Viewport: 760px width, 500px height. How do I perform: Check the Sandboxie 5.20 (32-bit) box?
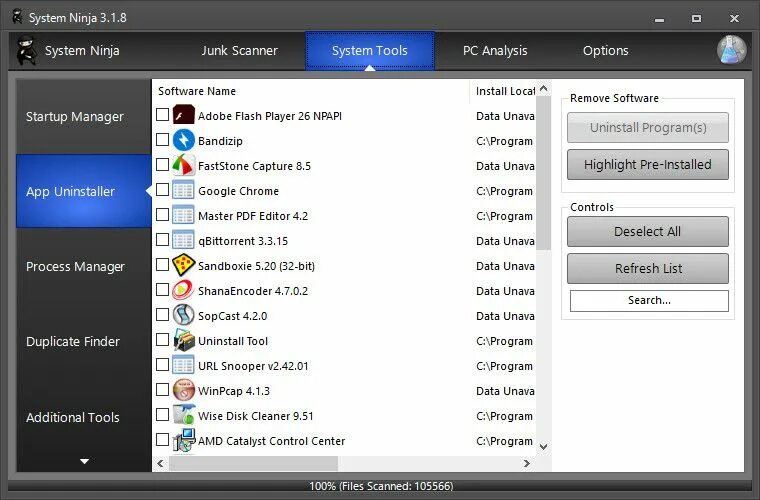click(162, 265)
